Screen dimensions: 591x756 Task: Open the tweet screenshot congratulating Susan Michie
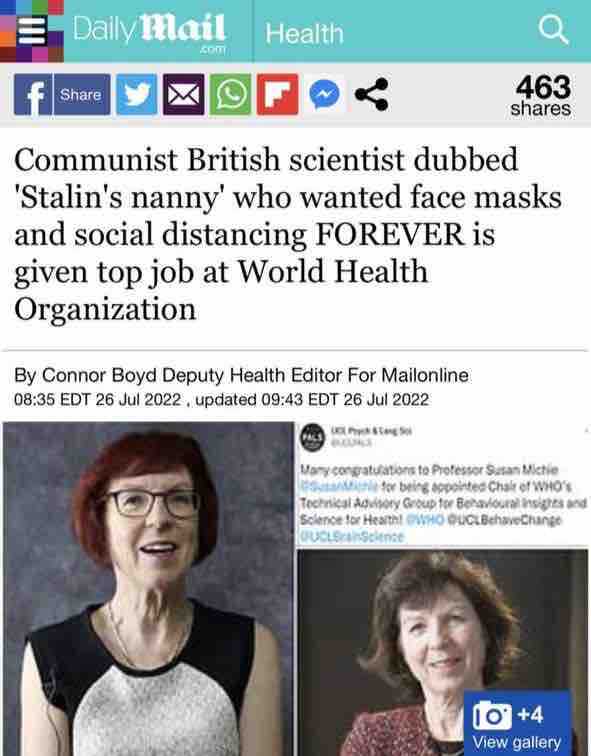(443, 484)
